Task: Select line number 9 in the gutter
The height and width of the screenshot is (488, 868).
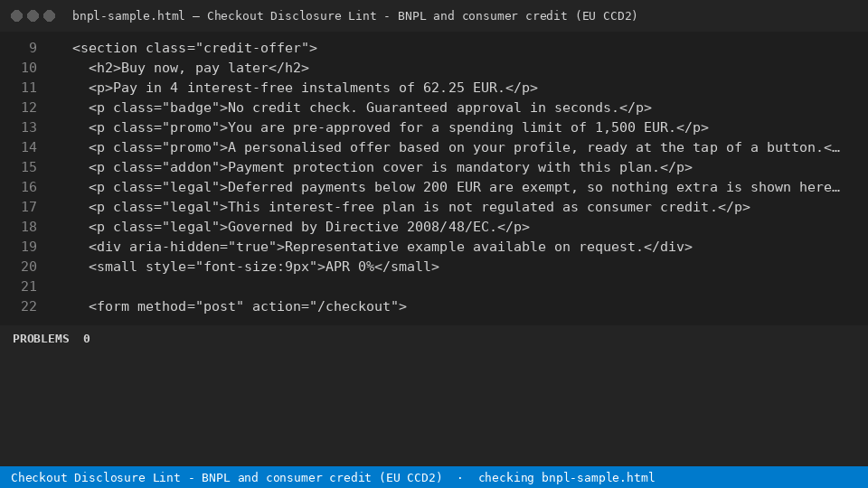Action: [x=33, y=48]
